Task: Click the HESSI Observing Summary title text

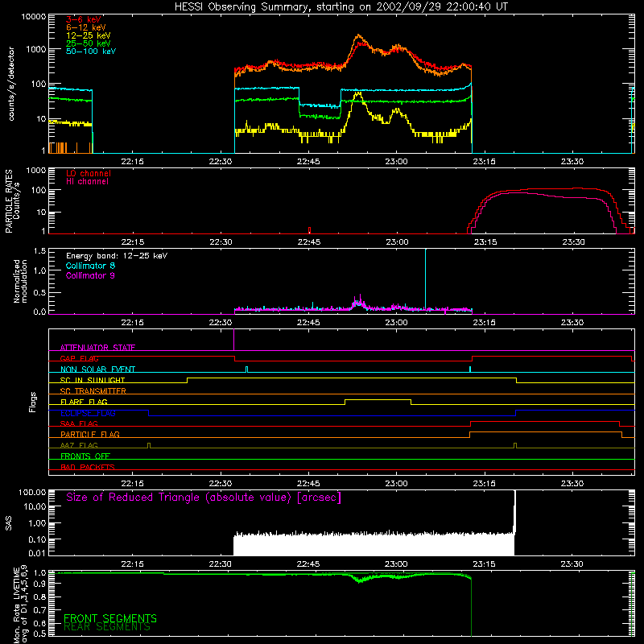Action: pyautogui.click(x=341, y=7)
